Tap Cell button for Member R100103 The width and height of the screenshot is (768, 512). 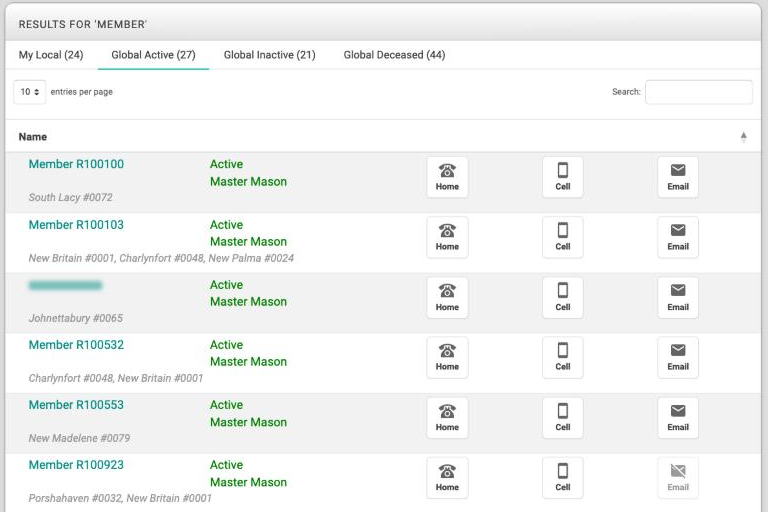pos(562,237)
